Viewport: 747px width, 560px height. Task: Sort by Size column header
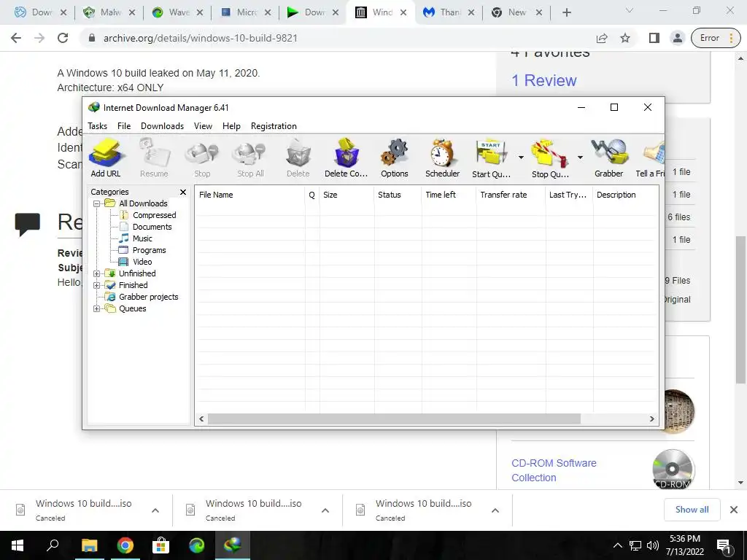coord(347,195)
